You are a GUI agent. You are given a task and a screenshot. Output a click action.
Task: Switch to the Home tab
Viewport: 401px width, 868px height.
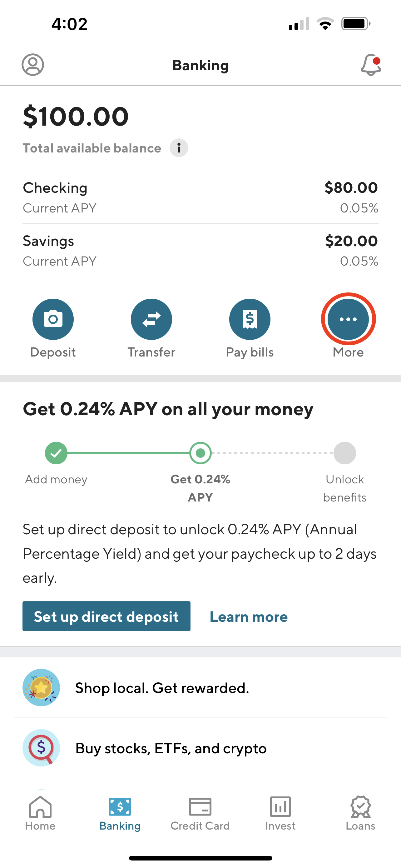(40, 813)
